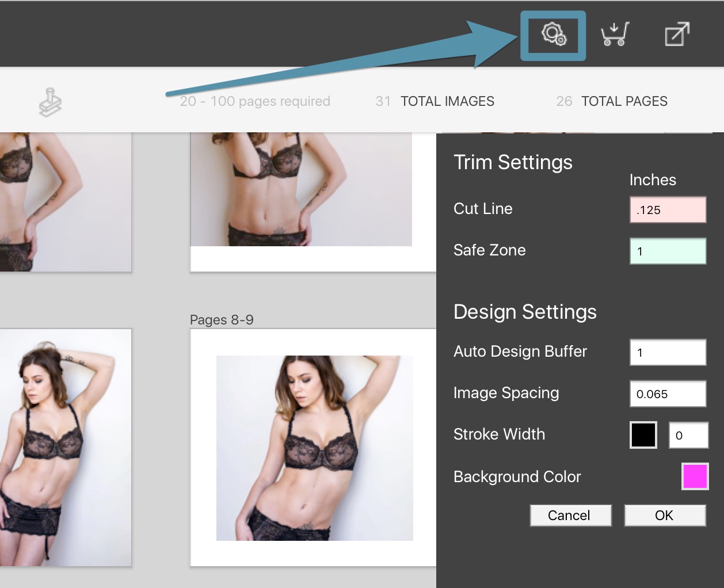
Task: Click the 'Background Color' label
Action: click(x=517, y=477)
